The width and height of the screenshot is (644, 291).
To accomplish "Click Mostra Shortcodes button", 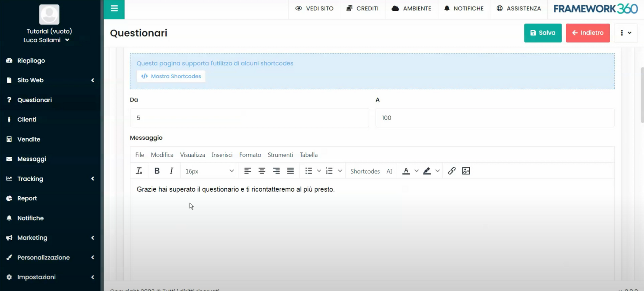I will (x=171, y=77).
